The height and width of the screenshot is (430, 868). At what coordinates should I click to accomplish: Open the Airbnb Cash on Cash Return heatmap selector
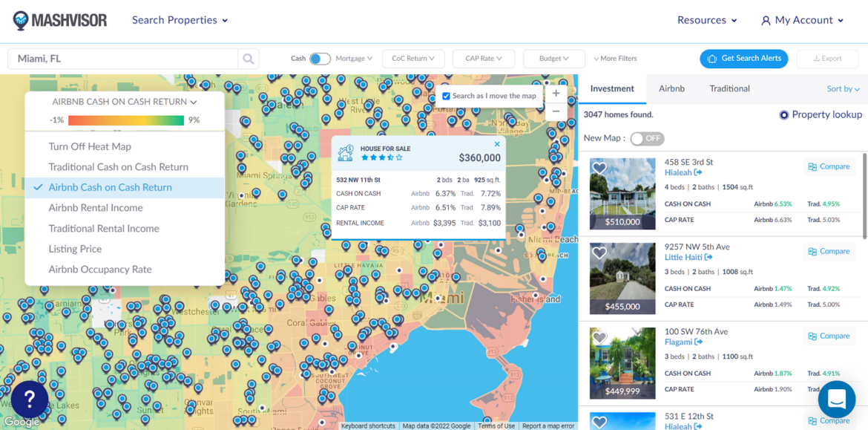(122, 103)
